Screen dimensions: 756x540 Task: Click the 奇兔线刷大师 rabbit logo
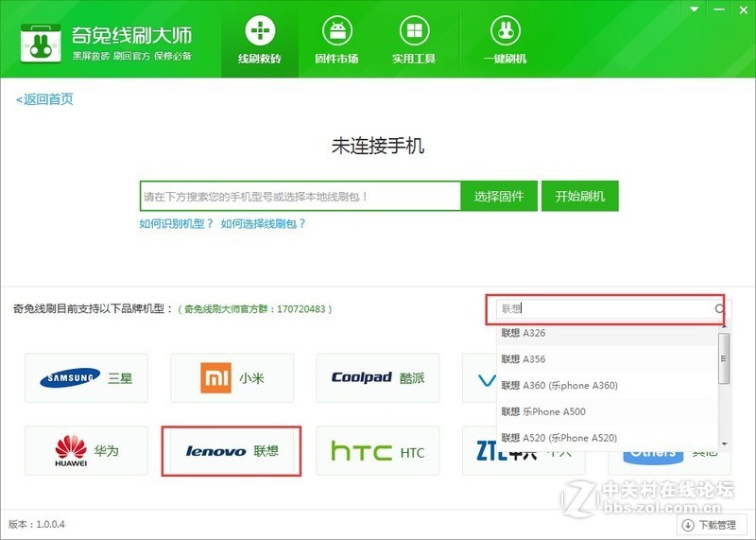(41, 44)
